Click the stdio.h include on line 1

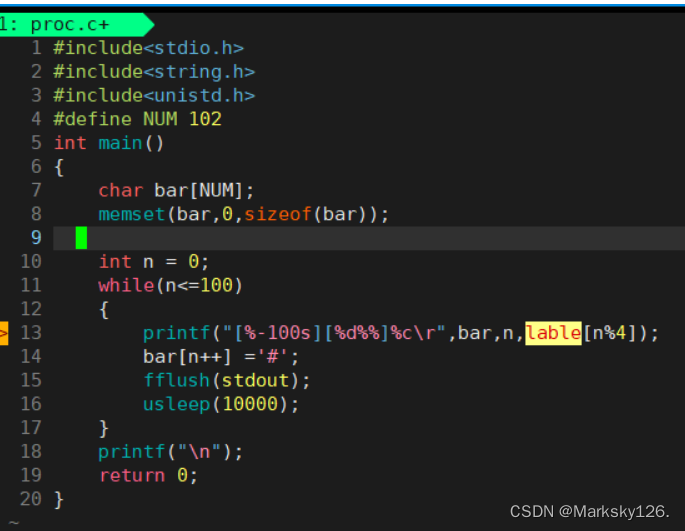149,48
